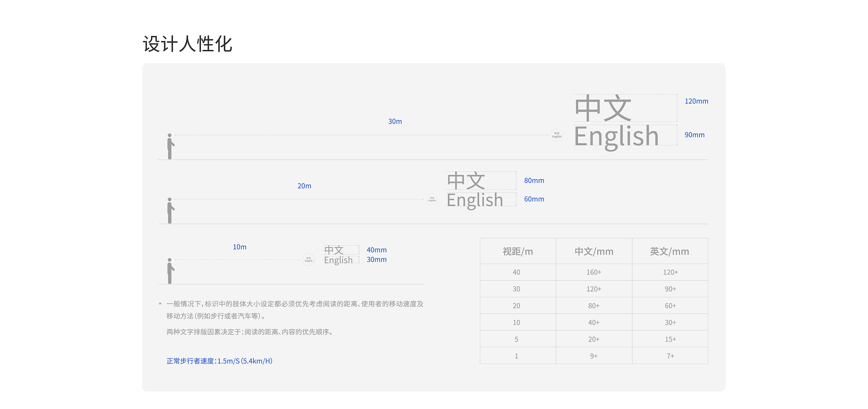Select the 英文/mm column header
Image resolution: width=868 pixels, height=409 pixels.
[670, 251]
